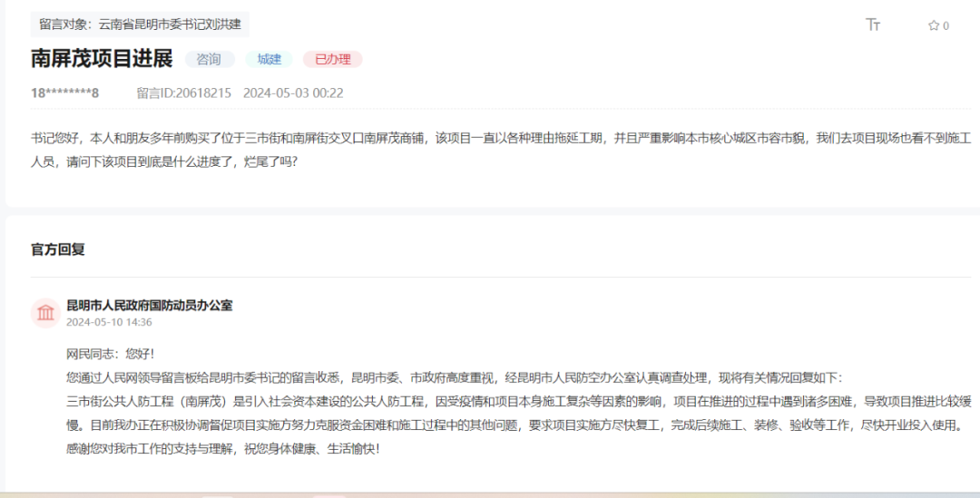Click the 留言ID:20618215 text
Viewport: 980px width, 498px height.
pos(183,93)
